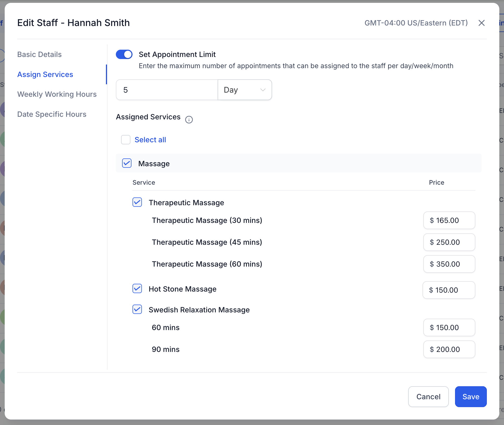504x425 pixels.
Task: Uncheck the Massage category checkbox
Action: pos(127,163)
